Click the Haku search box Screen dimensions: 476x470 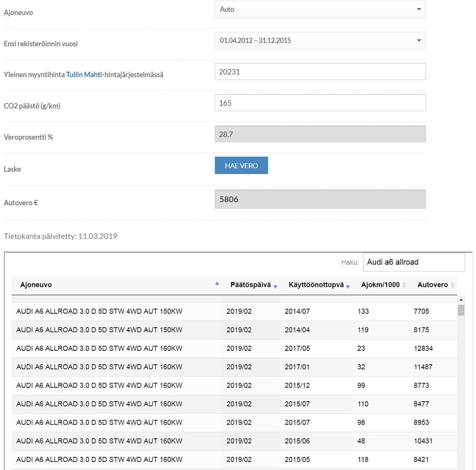413,262
